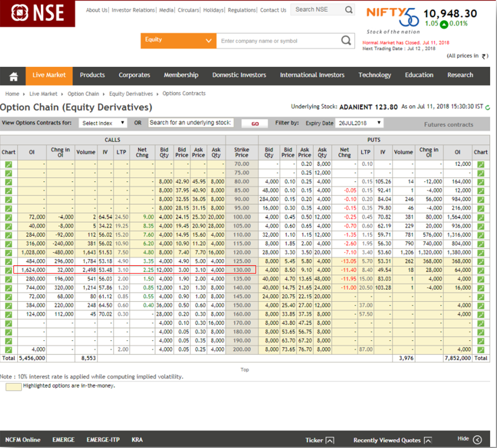Click strike price 130.00 cell

[x=241, y=270]
